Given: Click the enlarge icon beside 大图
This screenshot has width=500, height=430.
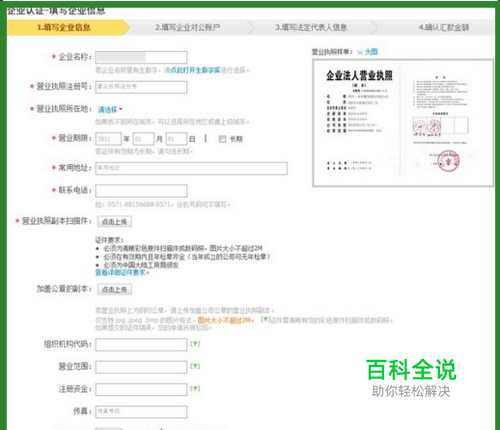Looking at the screenshot, I should pos(360,52).
